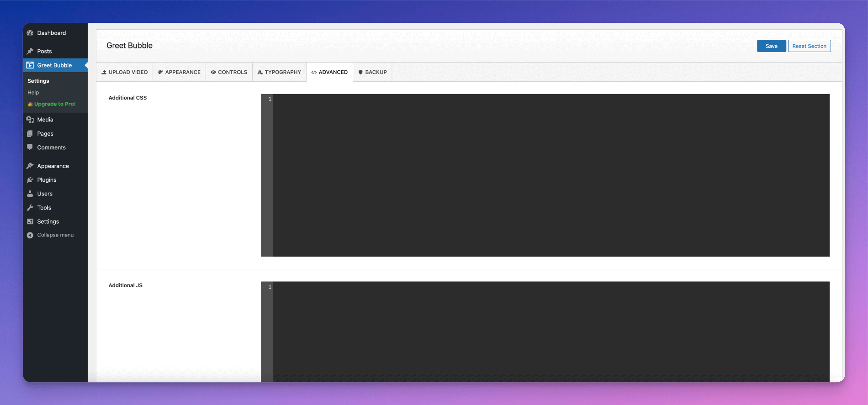Click the eye icon on Controls tab
This screenshot has height=405, width=868.
click(x=213, y=72)
